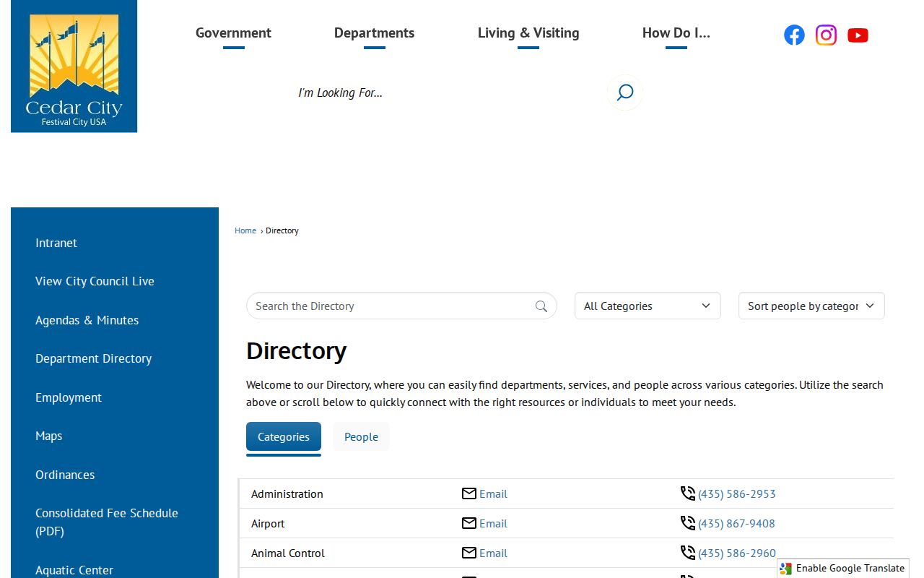924x578 pixels.
Task: Click the directory search magnifier icon
Action: pos(541,306)
